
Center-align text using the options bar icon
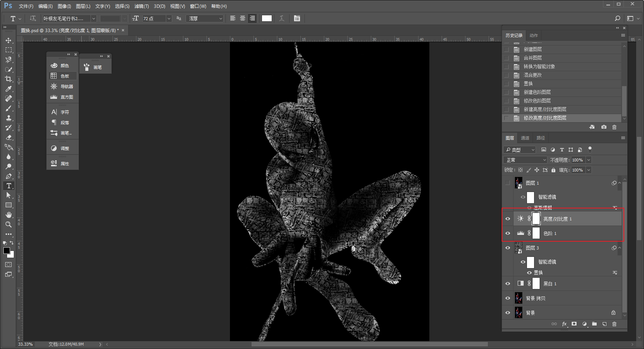tap(243, 18)
